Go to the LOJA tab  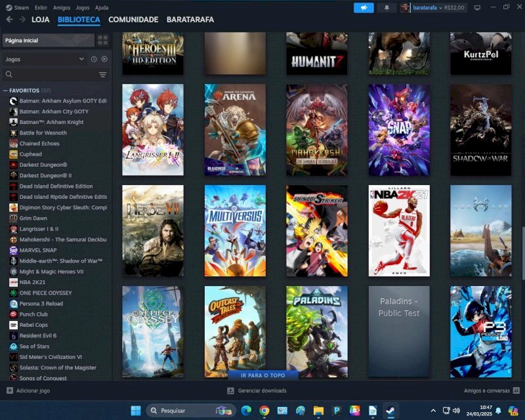pos(41,20)
